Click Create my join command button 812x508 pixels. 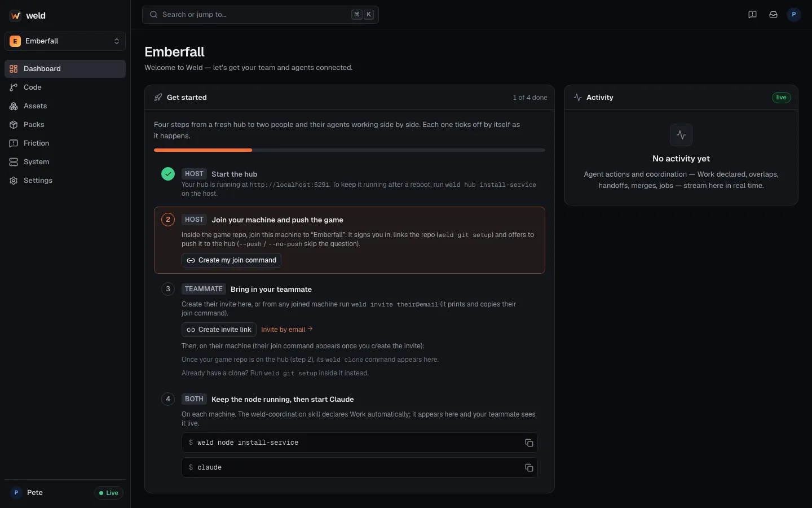click(x=231, y=260)
